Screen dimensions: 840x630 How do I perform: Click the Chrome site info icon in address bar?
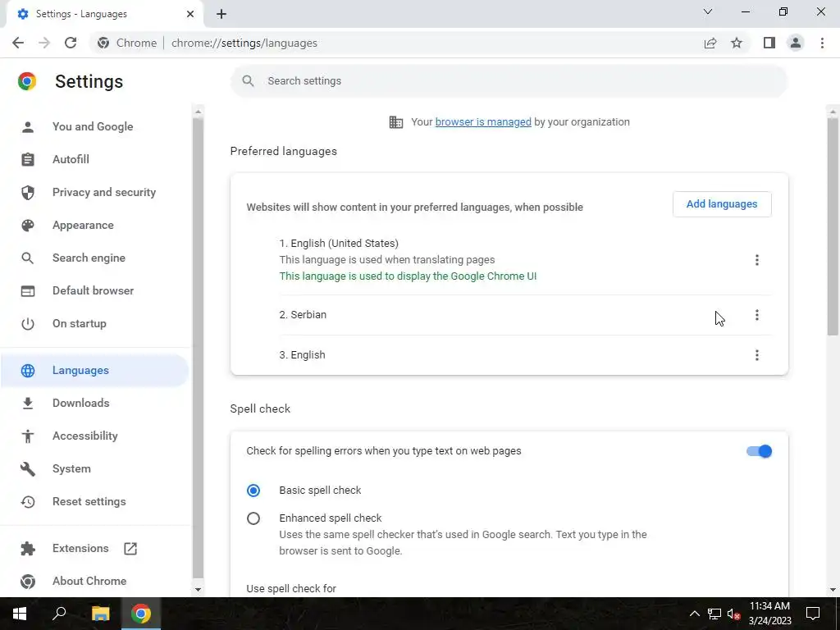[x=103, y=43]
